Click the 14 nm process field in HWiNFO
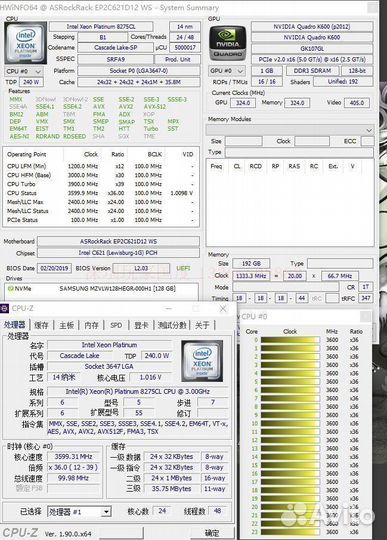387x540 pixels. [185, 27]
